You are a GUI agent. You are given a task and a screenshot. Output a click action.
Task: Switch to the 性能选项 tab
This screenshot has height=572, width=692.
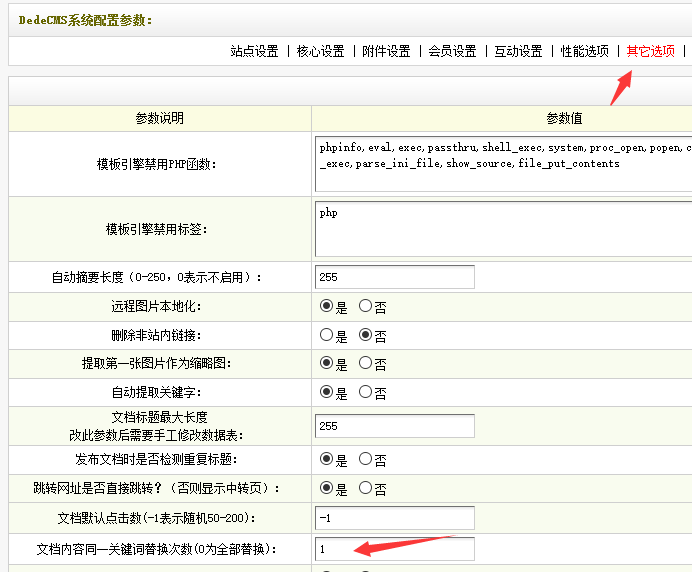[x=584, y=51]
